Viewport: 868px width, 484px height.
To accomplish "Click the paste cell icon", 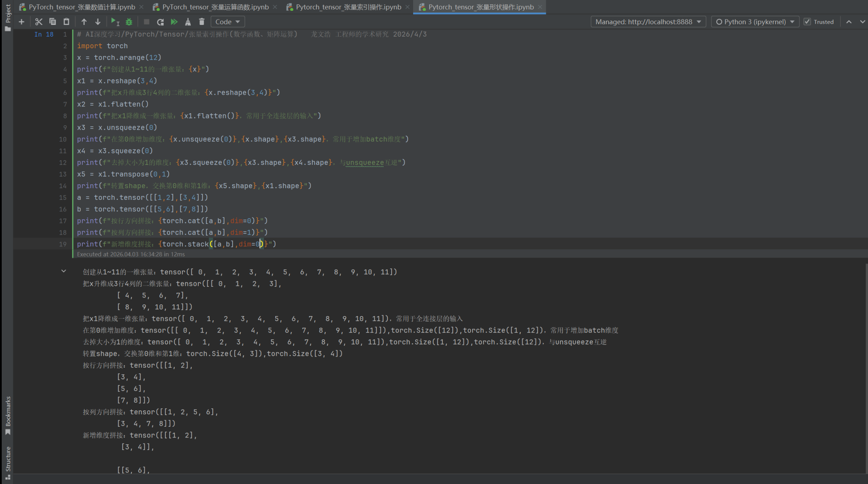I will (x=66, y=22).
